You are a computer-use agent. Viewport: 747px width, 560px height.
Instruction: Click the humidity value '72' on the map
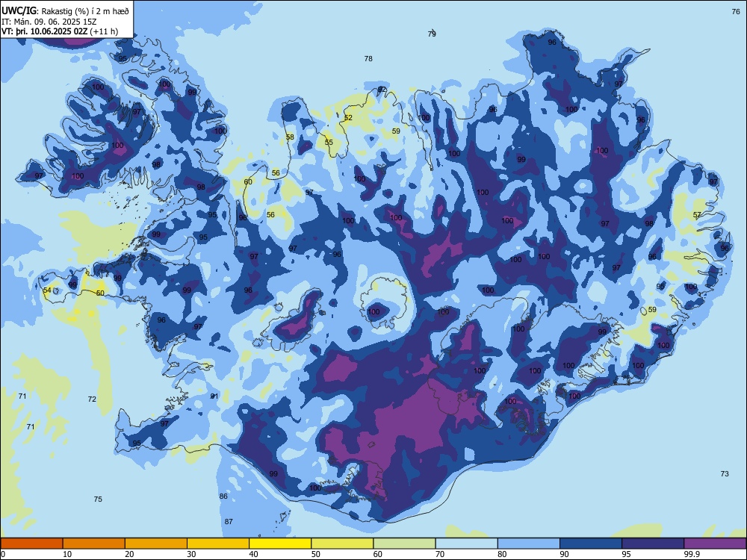pyautogui.click(x=92, y=399)
